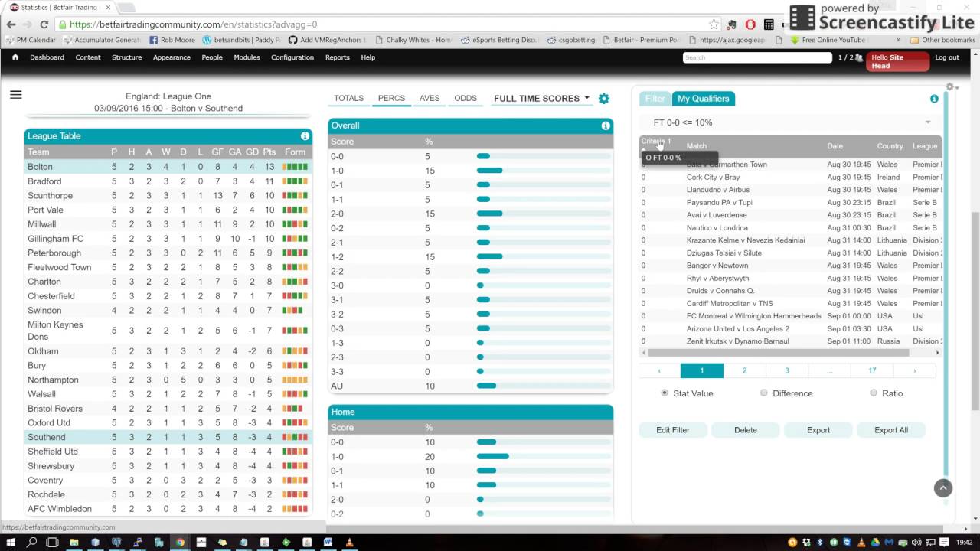Image resolution: width=980 pixels, height=551 pixels.
Task: Switch to the Filter tab
Action: pos(655,99)
